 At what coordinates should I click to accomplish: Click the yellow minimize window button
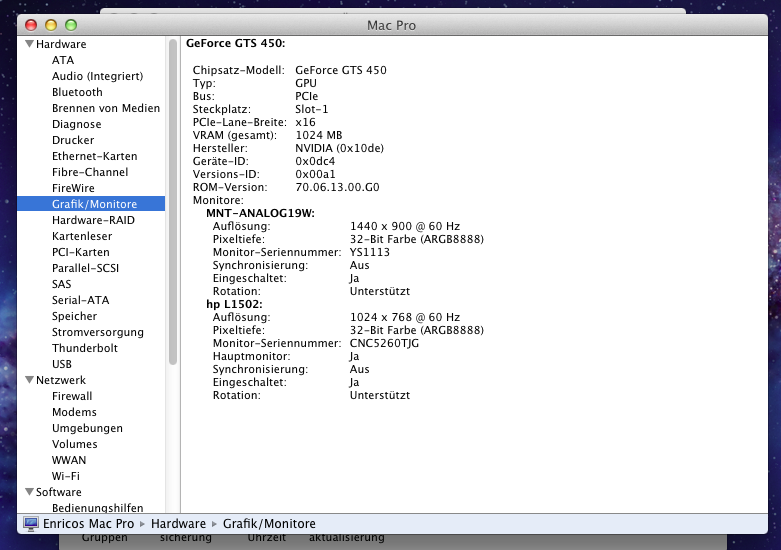click(x=51, y=24)
